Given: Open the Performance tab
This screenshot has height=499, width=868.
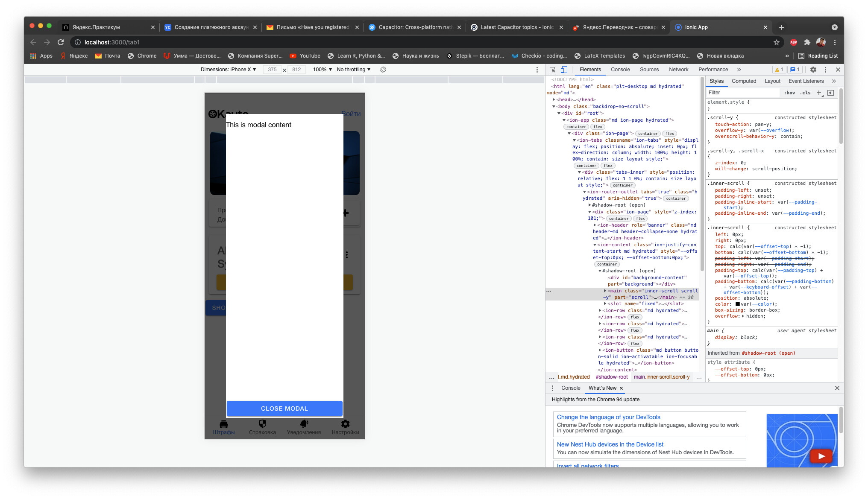Looking at the screenshot, I should tap(713, 70).
